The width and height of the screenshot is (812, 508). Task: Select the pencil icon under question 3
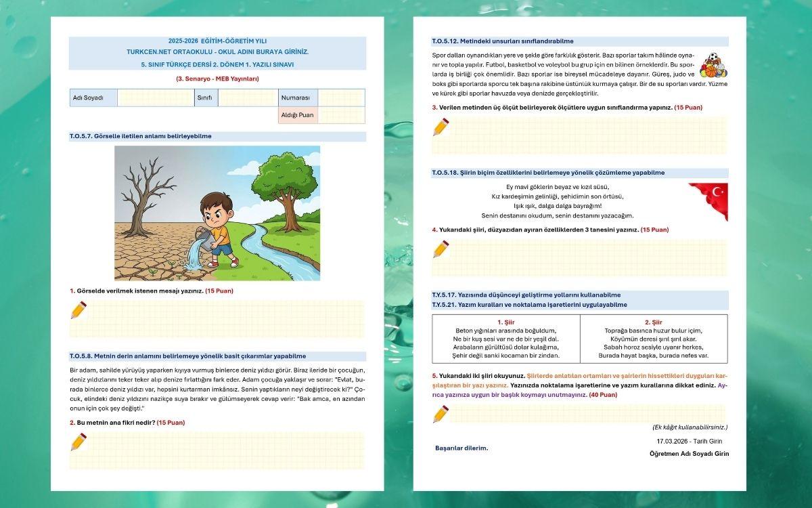tap(441, 127)
